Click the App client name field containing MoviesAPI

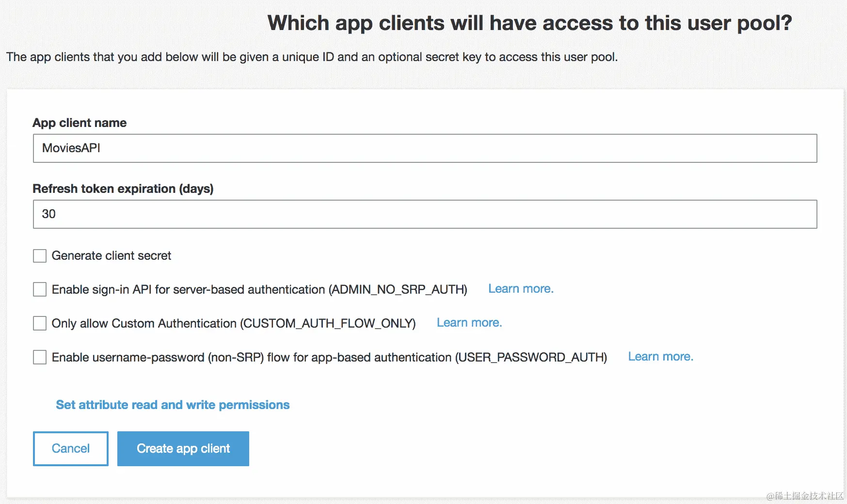(425, 148)
